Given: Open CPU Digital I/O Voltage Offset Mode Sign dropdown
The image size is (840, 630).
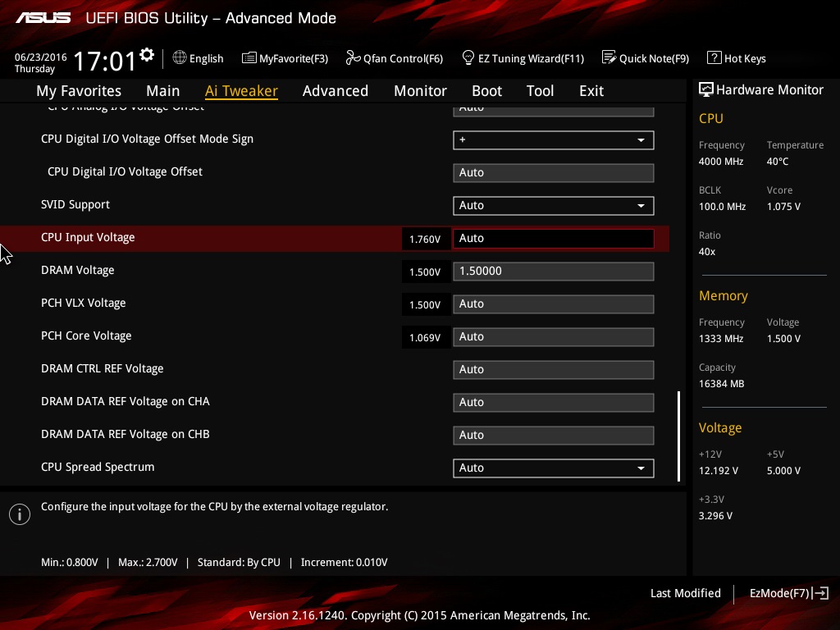Looking at the screenshot, I should point(554,140).
